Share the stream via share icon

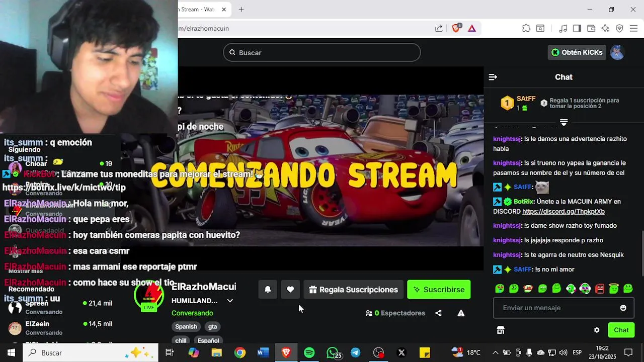pyautogui.click(x=438, y=313)
